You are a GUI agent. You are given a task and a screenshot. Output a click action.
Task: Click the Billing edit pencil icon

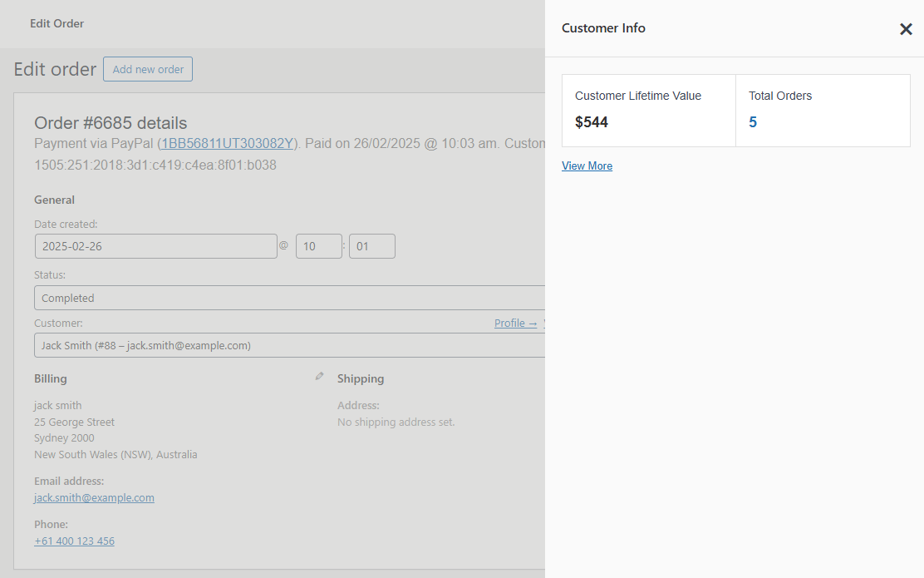[x=319, y=376]
